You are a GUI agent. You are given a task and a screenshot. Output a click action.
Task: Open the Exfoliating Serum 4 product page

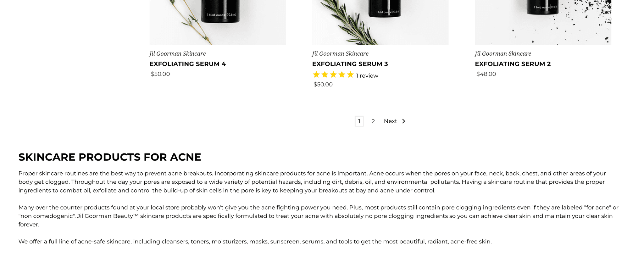tap(188, 64)
